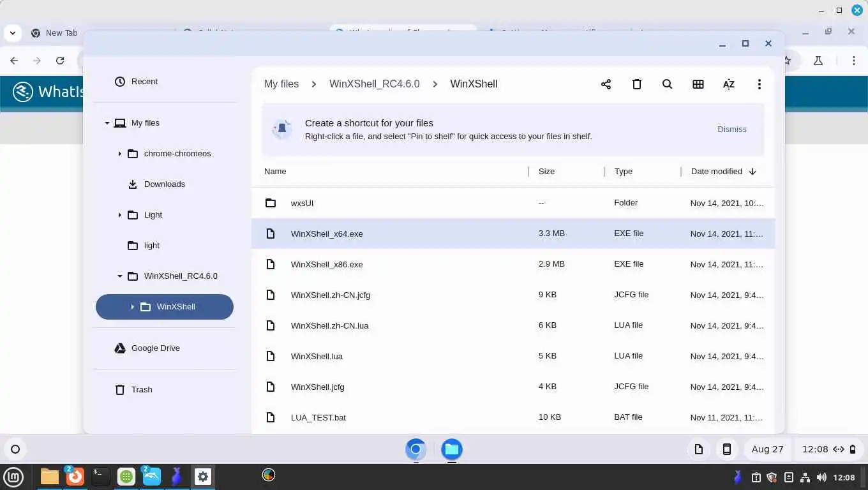Expand the chrome-chromeos folder arrow
This screenshot has width=868, height=490.
[x=120, y=154]
